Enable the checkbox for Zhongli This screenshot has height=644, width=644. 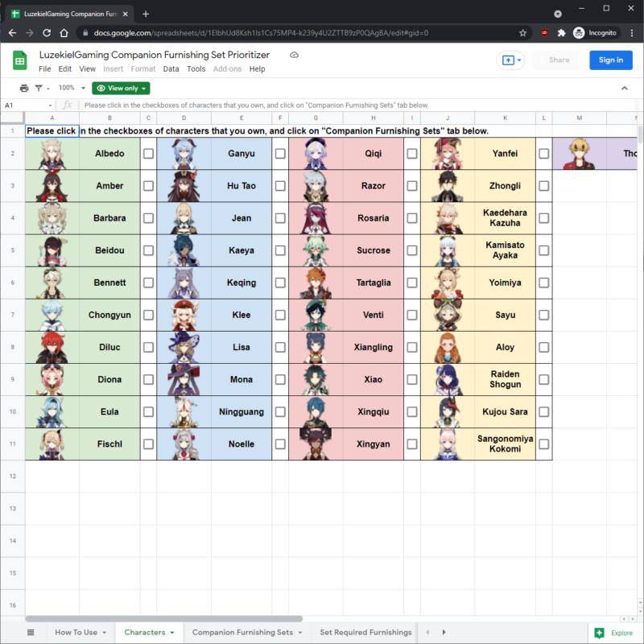tap(543, 186)
